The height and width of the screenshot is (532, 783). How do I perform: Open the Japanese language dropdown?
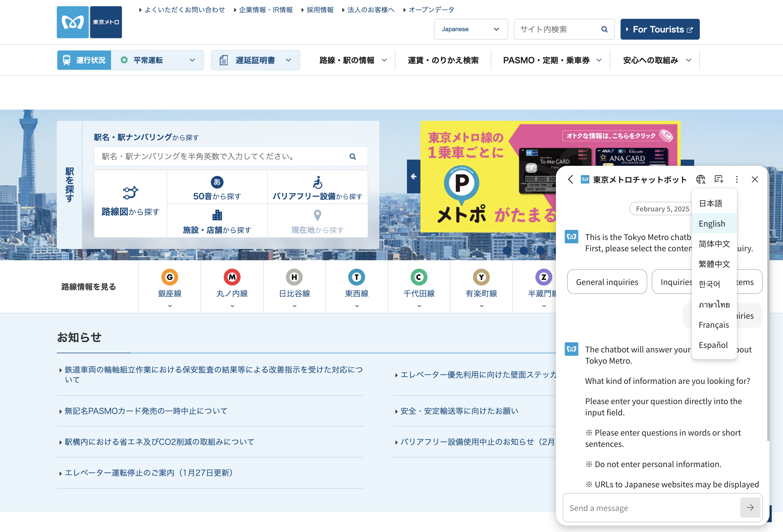click(470, 29)
